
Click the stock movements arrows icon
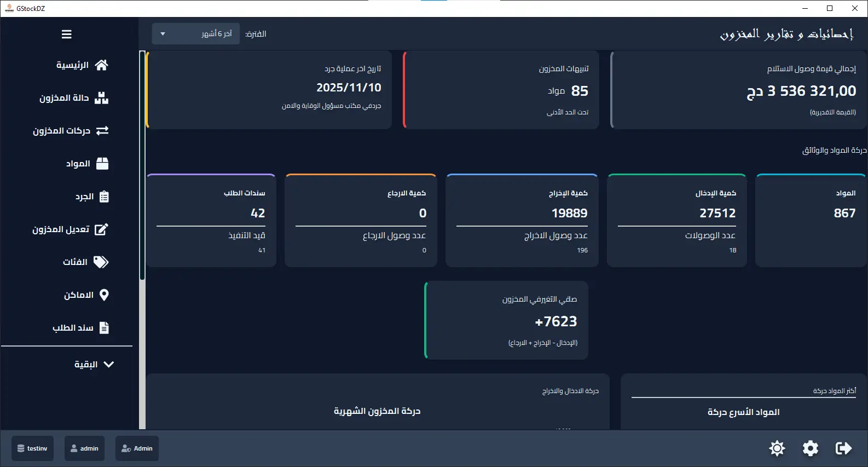102,131
